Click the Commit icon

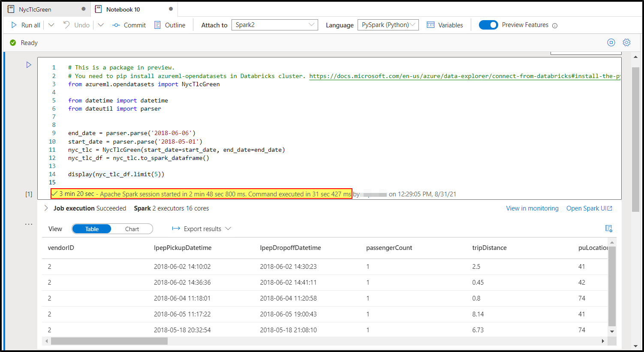116,25
